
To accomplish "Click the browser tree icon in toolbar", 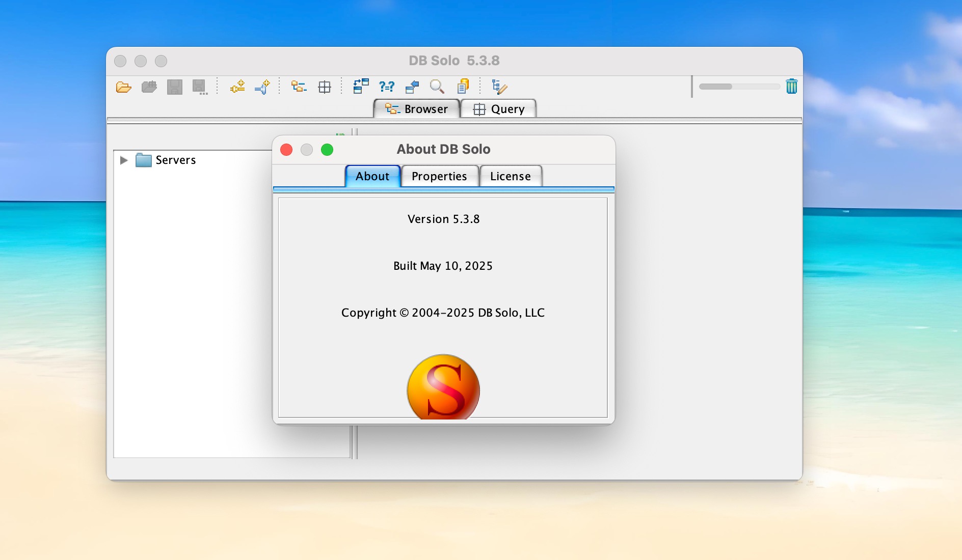I will pyautogui.click(x=299, y=87).
